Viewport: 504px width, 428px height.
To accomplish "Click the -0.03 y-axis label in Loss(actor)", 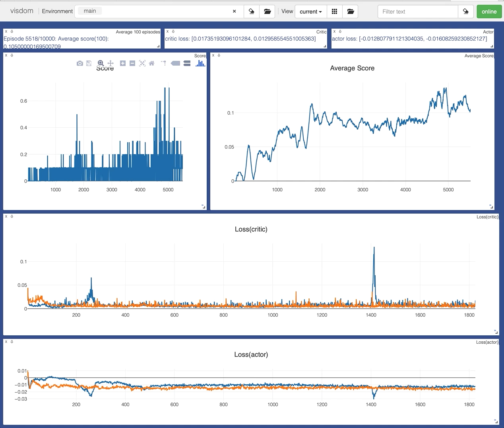I will (21, 399).
